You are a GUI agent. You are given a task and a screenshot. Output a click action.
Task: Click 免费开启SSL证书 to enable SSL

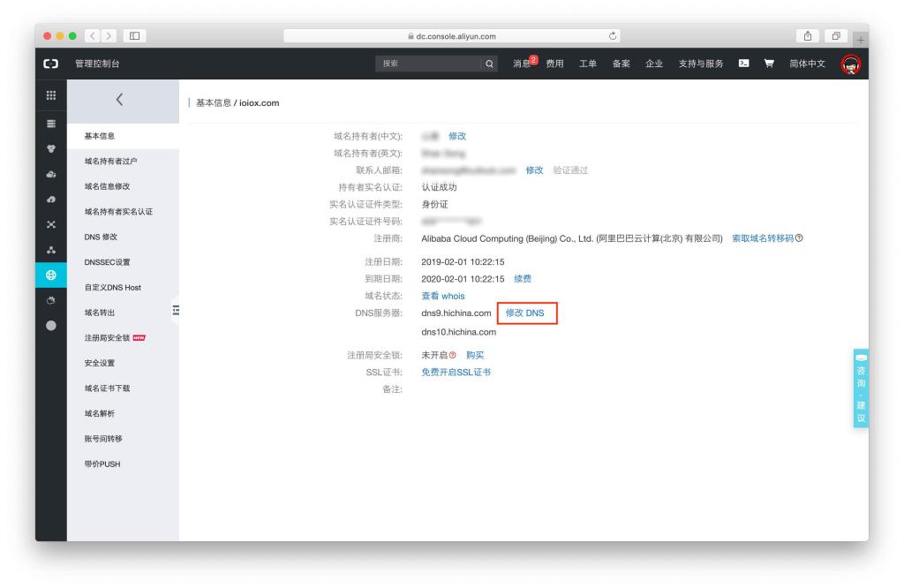tap(456, 372)
